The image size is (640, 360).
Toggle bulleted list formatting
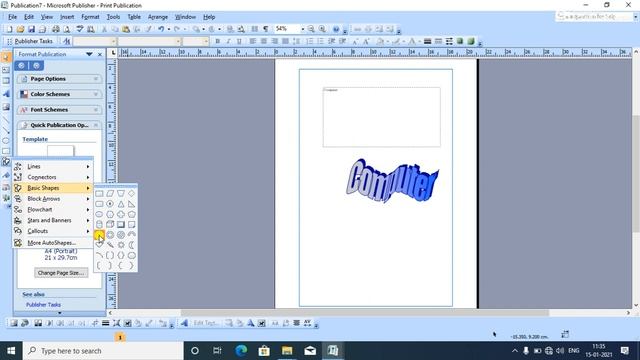click(320, 41)
